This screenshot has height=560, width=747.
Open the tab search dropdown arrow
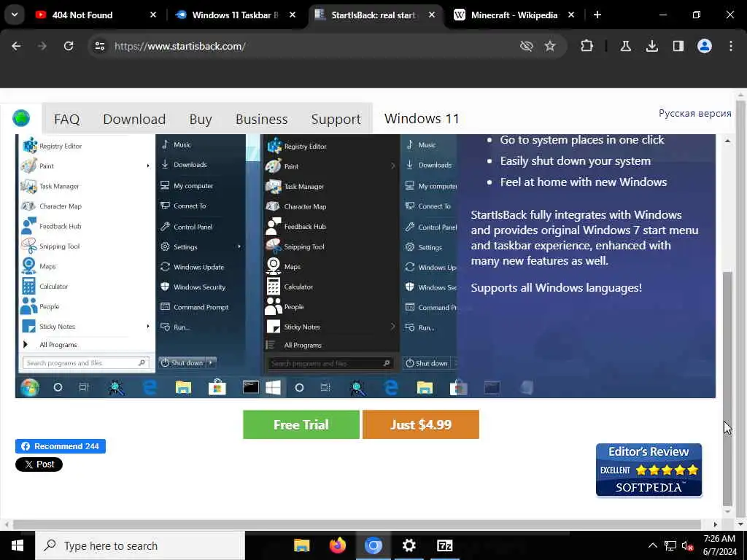click(x=15, y=15)
